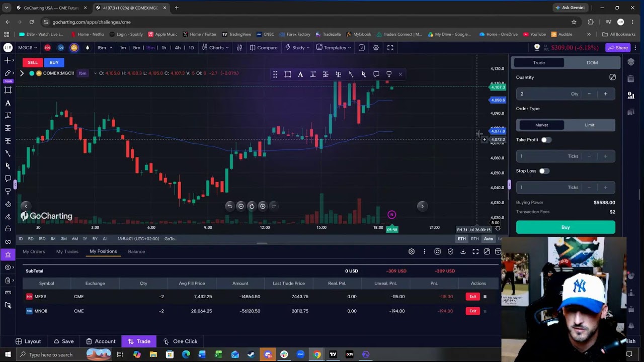Click the green Buy order button

(x=566, y=227)
